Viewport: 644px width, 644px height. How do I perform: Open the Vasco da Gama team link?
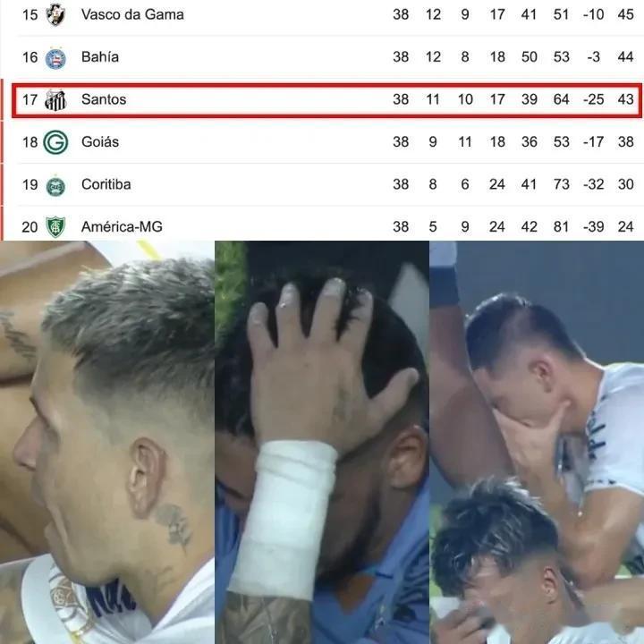point(132,14)
